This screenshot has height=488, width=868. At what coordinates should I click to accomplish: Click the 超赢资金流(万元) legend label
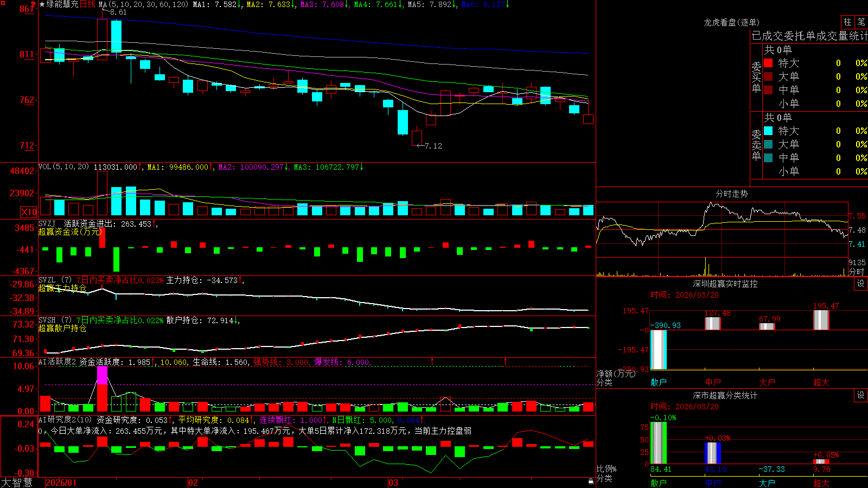coord(70,232)
